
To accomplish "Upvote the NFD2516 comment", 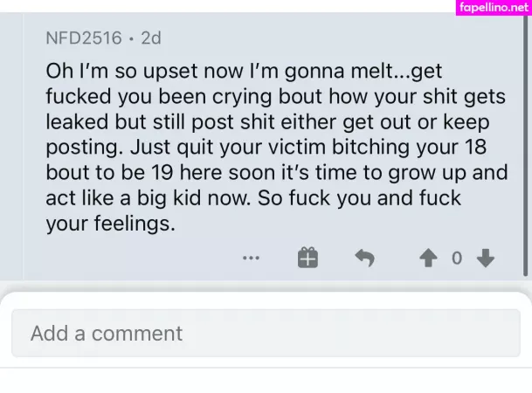I will [x=428, y=258].
